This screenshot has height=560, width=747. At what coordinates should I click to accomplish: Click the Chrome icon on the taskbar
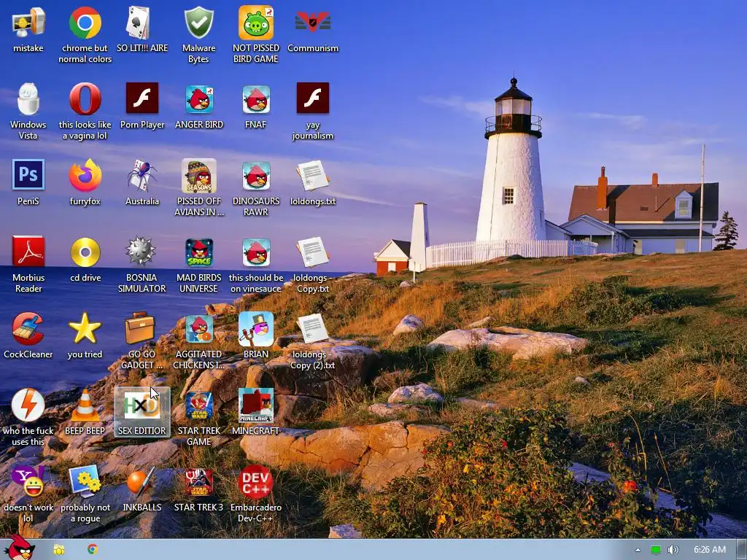[x=93, y=549]
